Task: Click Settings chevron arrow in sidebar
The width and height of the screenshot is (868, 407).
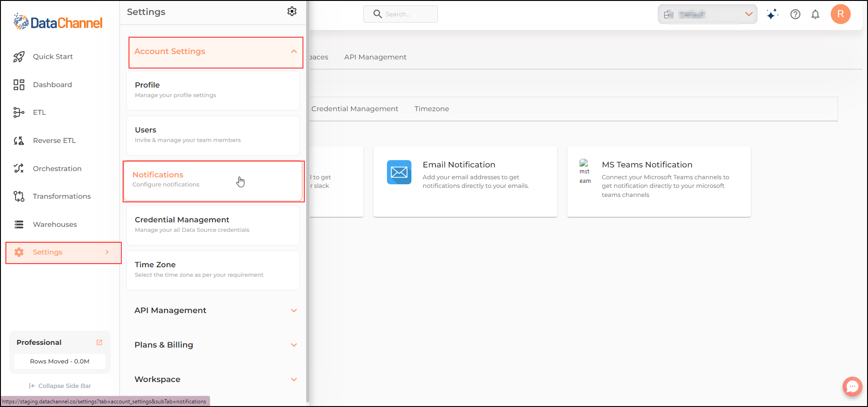Action: [107, 252]
